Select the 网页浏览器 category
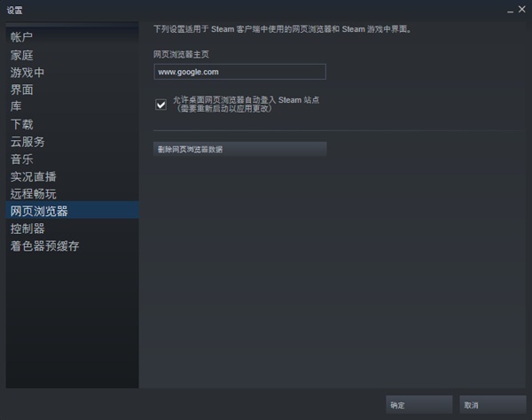This screenshot has width=532, height=420. click(73, 211)
